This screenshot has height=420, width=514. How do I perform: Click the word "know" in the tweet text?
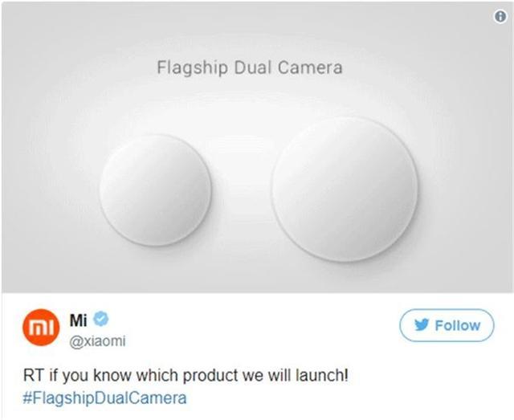tap(112, 375)
